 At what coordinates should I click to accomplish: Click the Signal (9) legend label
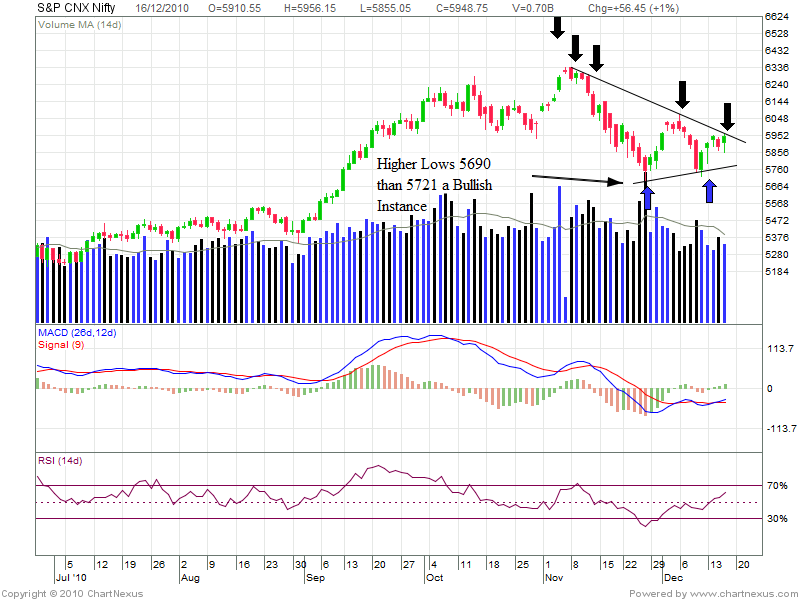[60, 344]
